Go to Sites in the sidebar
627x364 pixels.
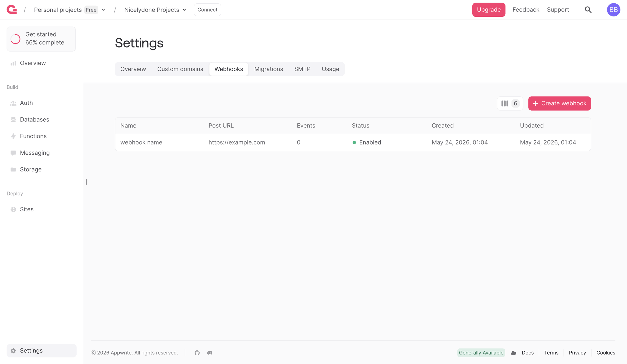[x=41, y=209]
